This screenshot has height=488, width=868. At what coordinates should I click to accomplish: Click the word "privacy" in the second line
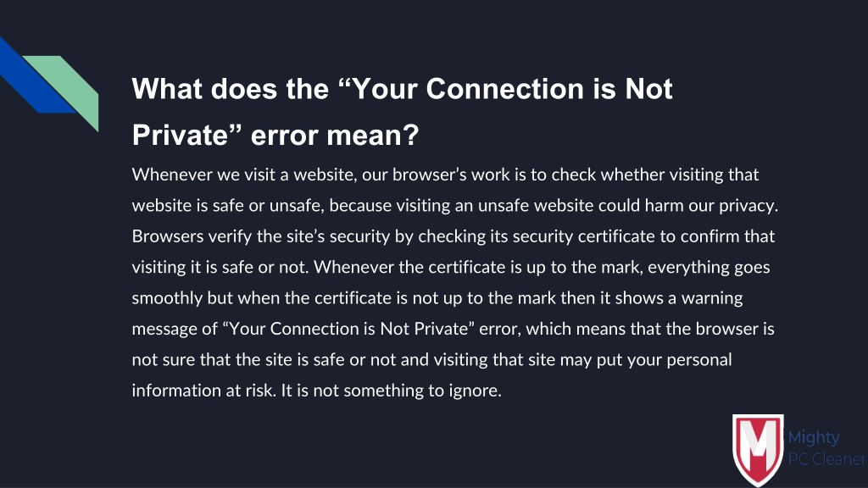click(x=748, y=207)
